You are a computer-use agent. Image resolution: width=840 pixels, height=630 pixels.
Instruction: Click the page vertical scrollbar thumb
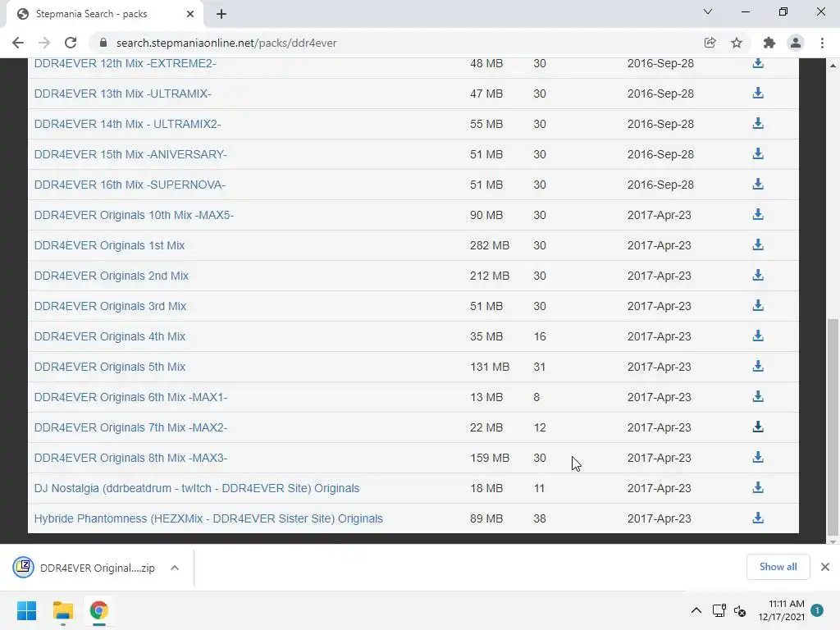[833, 427]
